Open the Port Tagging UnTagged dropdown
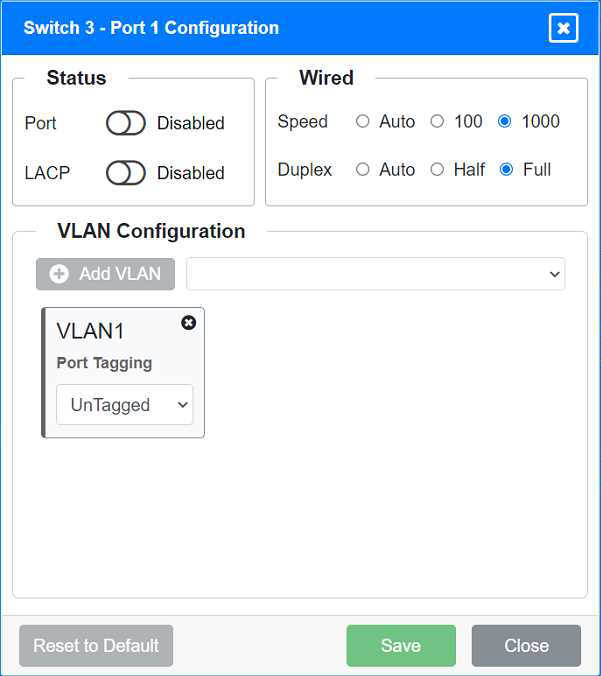 click(x=124, y=405)
